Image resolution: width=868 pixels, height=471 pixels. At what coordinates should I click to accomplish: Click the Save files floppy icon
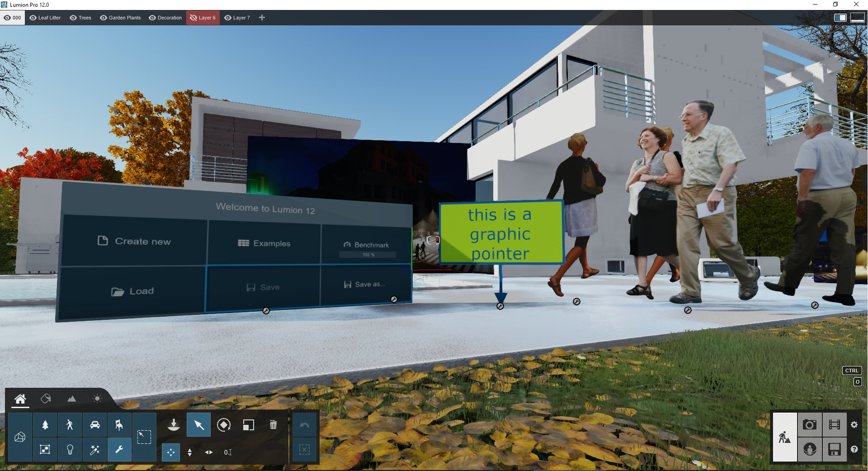coord(834,449)
